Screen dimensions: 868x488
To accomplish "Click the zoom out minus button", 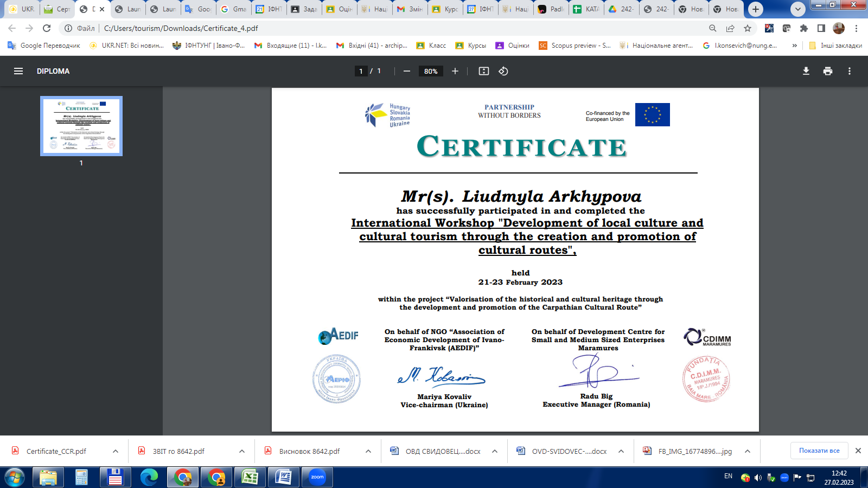I will 406,71.
